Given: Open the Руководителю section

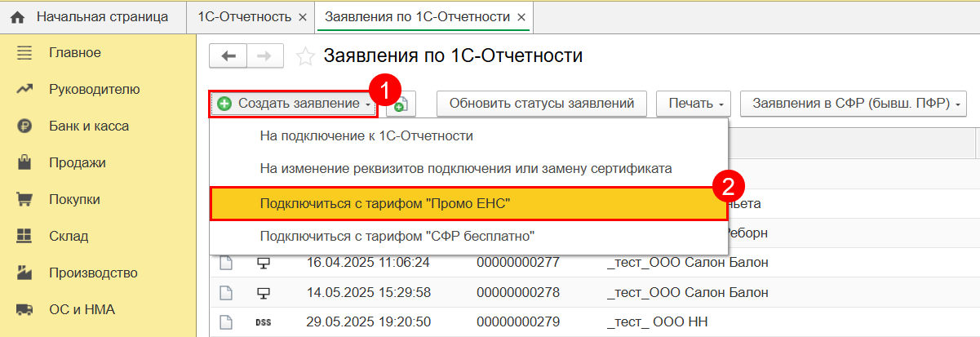Looking at the screenshot, I should 95,89.
